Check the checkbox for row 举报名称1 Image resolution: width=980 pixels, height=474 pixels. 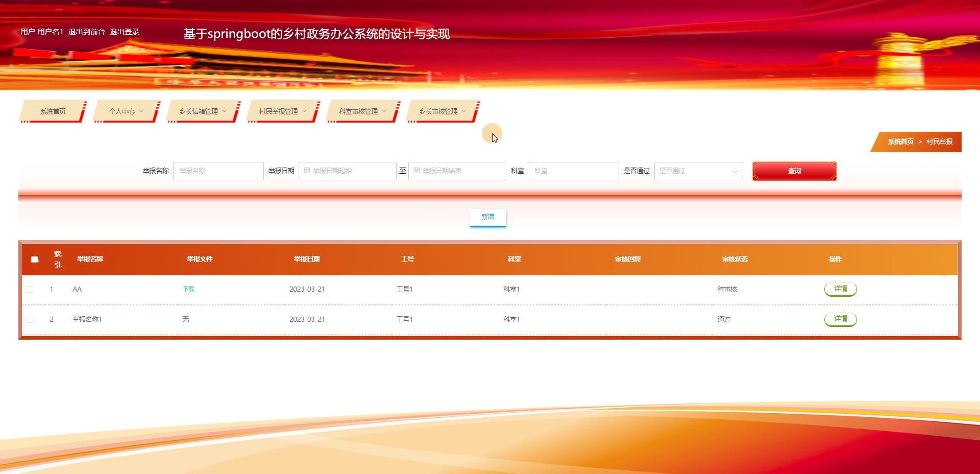pyautogui.click(x=30, y=319)
